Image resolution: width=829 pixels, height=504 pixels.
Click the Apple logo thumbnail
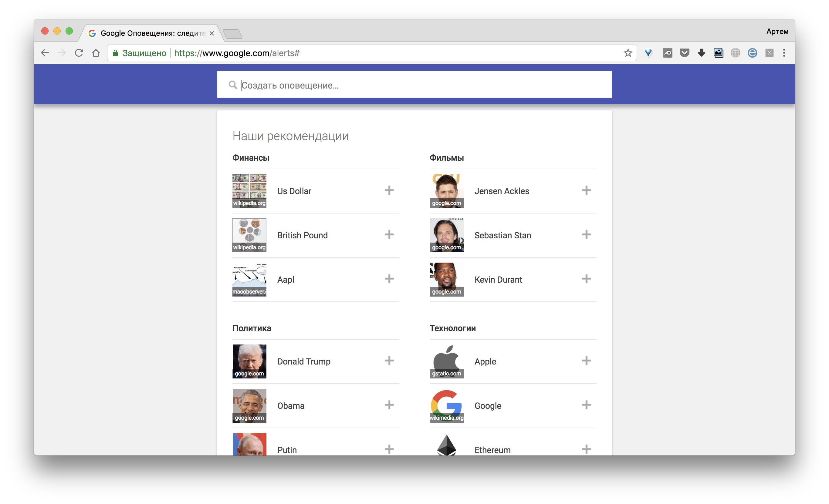click(446, 361)
